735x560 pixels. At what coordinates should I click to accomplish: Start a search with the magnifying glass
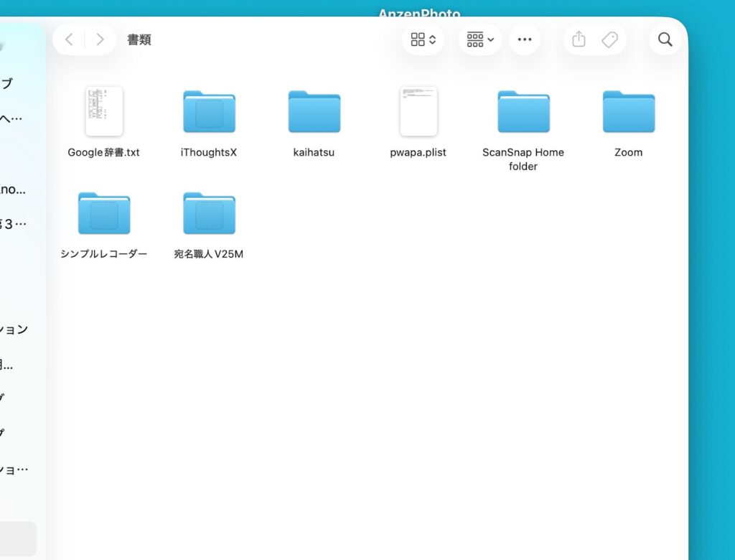(664, 39)
